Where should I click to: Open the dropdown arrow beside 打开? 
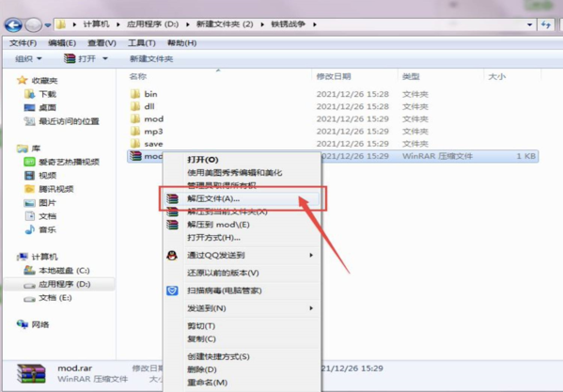(105, 58)
